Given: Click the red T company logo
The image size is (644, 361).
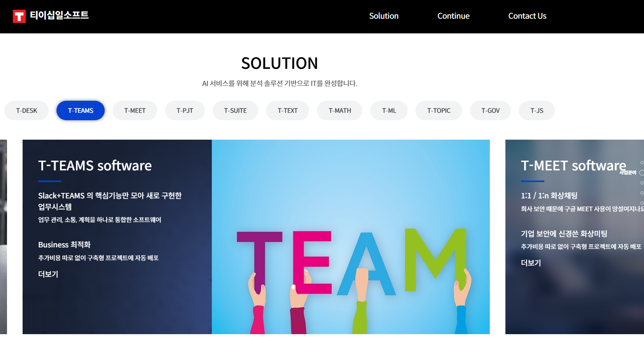Looking at the screenshot, I should point(19,16).
